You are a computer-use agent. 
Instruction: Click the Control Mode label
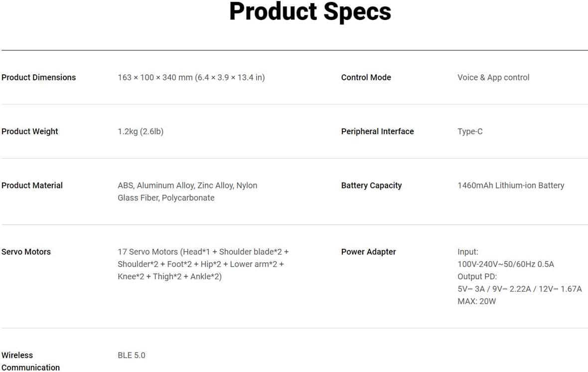pos(366,77)
